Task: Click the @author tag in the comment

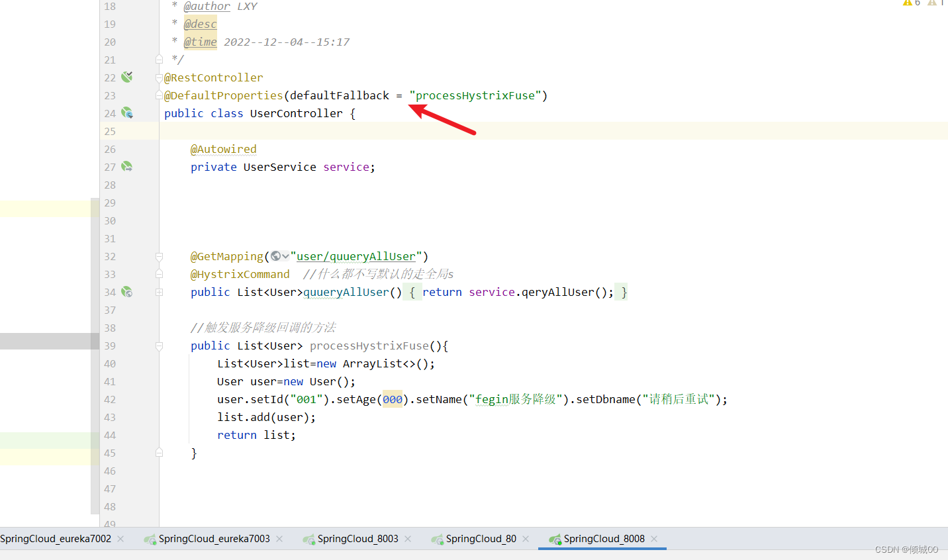Action: [x=207, y=6]
